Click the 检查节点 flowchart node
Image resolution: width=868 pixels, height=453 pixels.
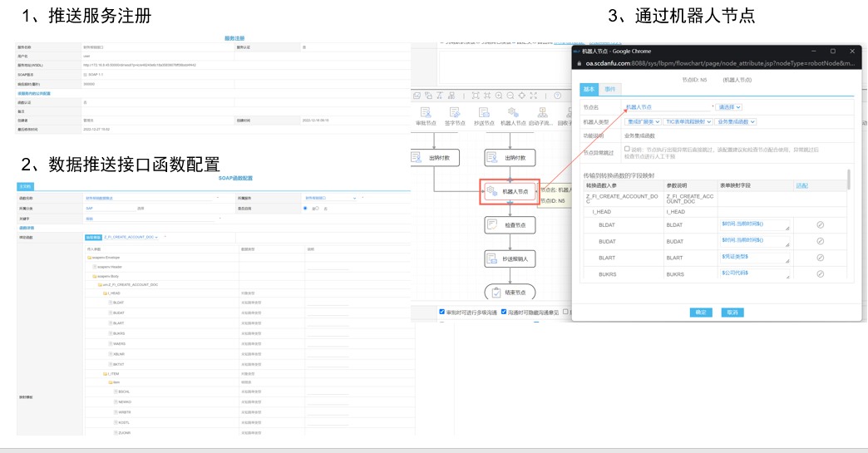[510, 225]
